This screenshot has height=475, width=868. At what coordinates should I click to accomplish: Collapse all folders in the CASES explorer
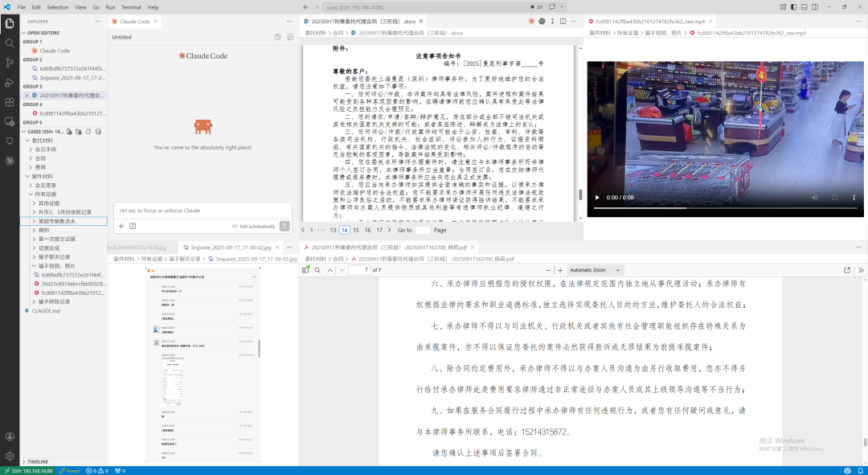point(98,132)
